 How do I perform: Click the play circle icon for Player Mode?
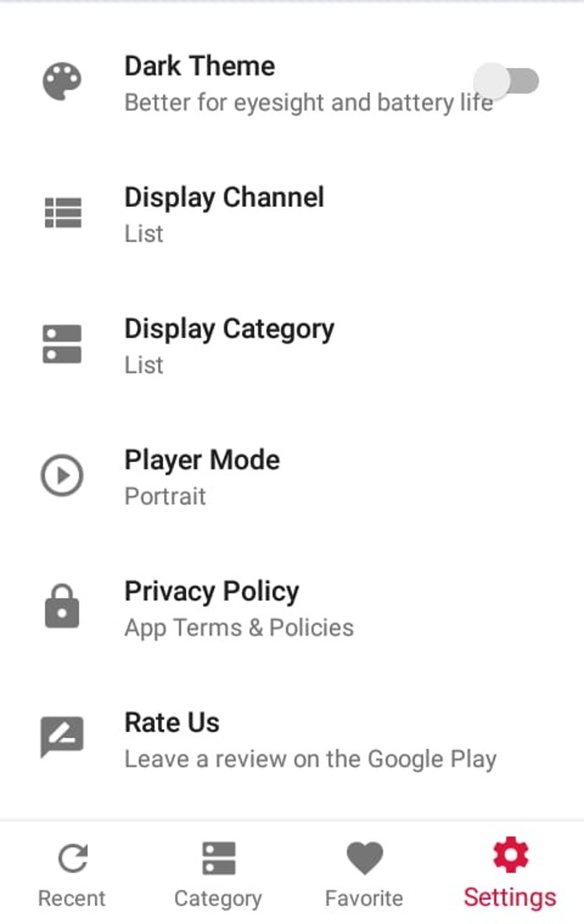click(x=62, y=475)
